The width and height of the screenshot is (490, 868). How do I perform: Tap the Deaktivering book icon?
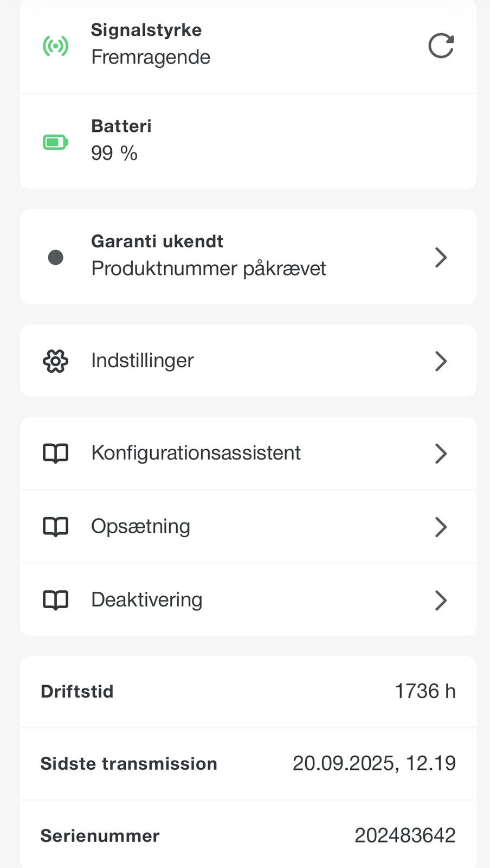[x=55, y=600]
